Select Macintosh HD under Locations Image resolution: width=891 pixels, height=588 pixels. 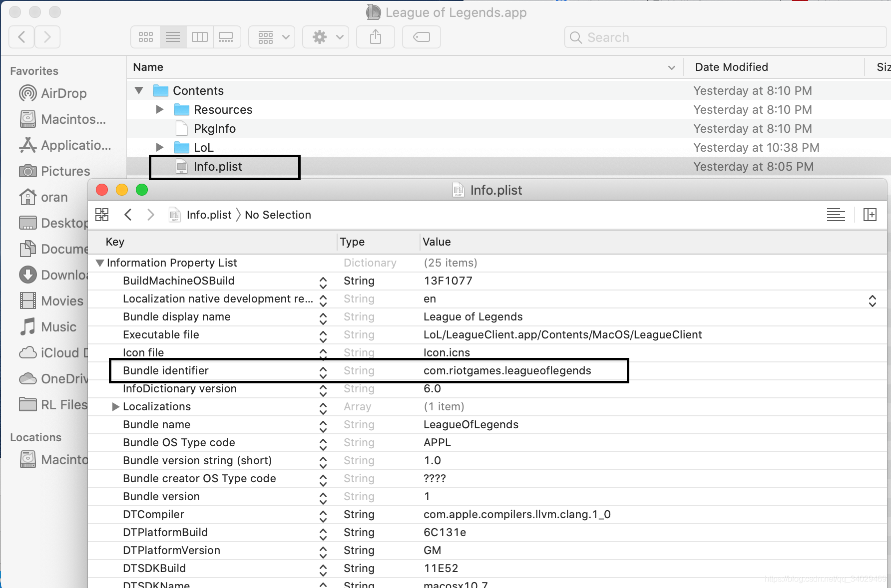point(53,460)
